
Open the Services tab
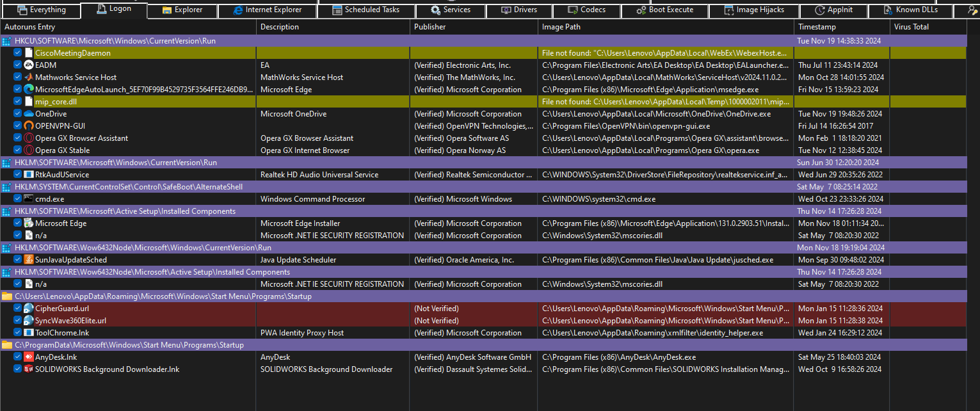(450, 10)
